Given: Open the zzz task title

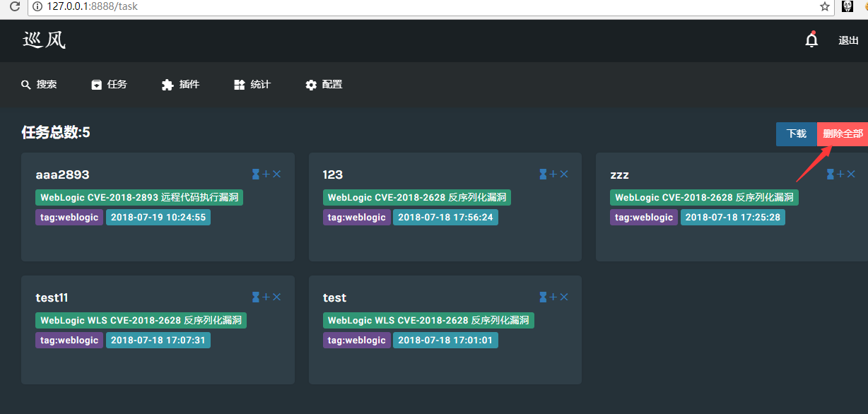Looking at the screenshot, I should click(619, 175).
